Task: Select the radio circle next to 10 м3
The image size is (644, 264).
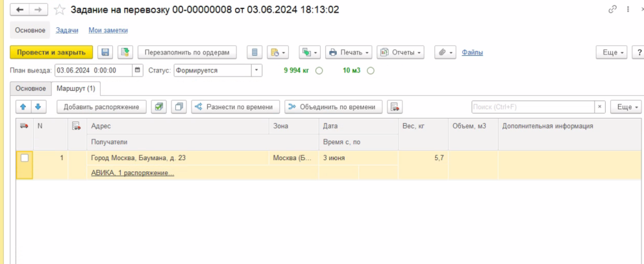Action: click(371, 71)
